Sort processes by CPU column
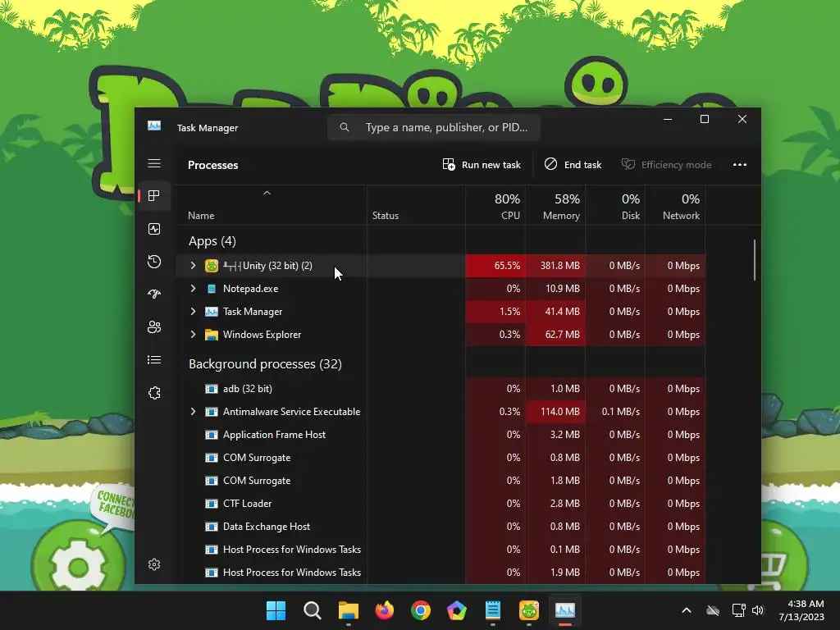 coord(495,206)
